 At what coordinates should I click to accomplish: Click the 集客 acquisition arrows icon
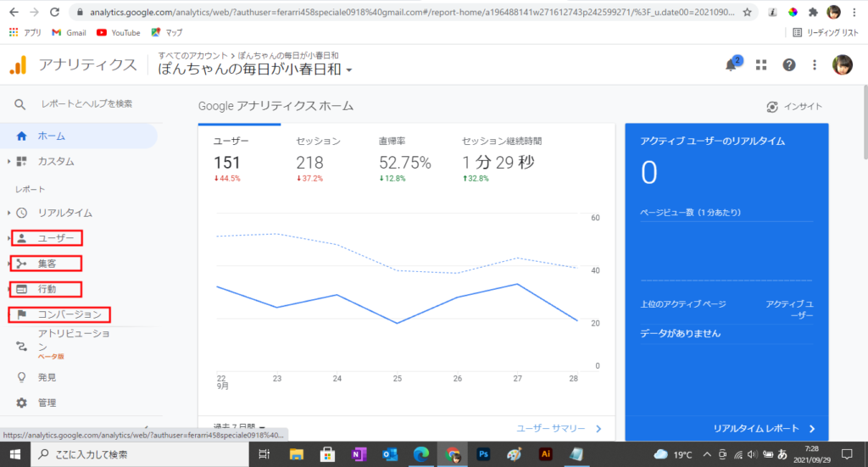pyautogui.click(x=21, y=264)
